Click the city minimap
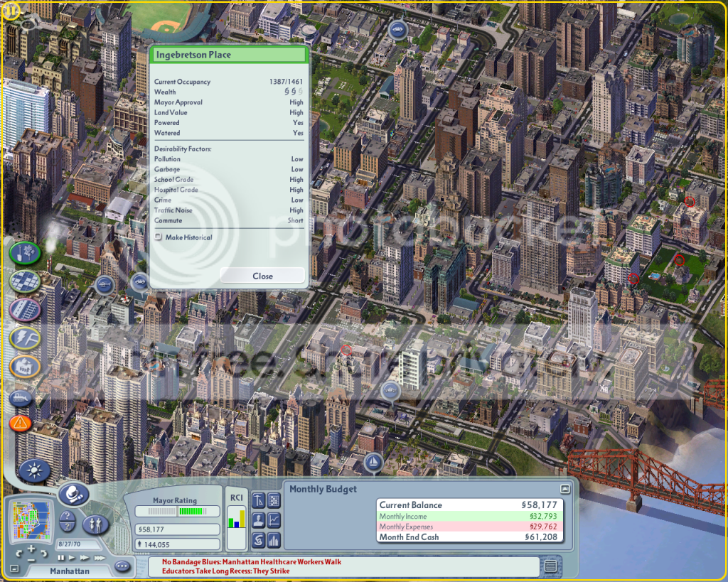728x582 pixels. coord(32,521)
